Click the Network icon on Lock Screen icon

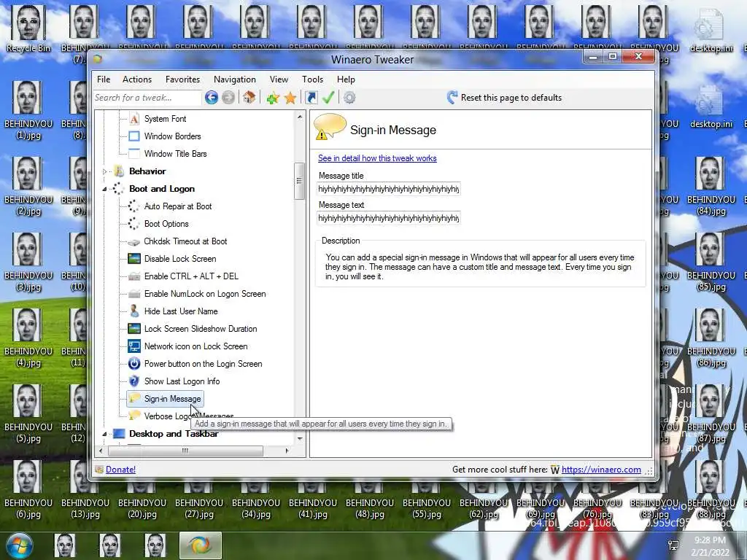(x=134, y=346)
